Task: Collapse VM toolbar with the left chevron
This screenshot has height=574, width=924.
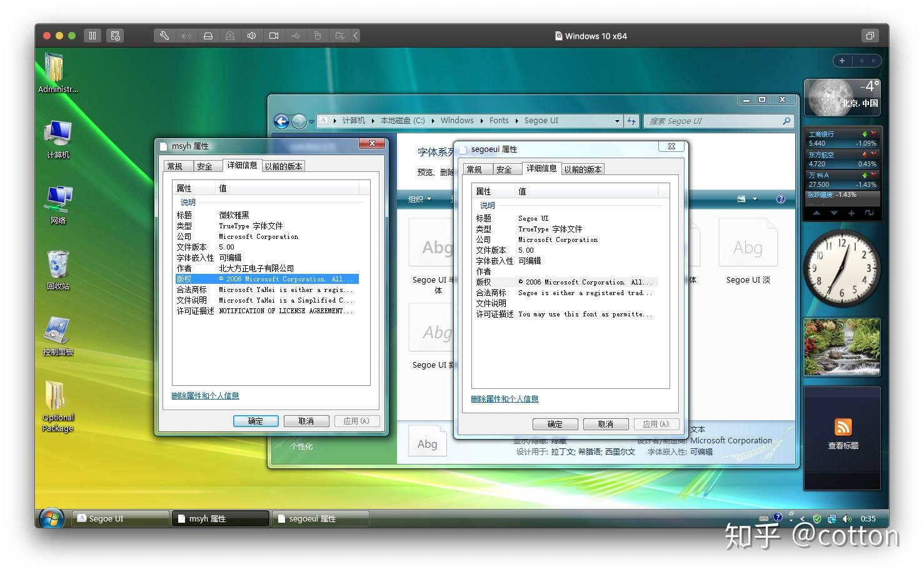Action: coord(356,36)
